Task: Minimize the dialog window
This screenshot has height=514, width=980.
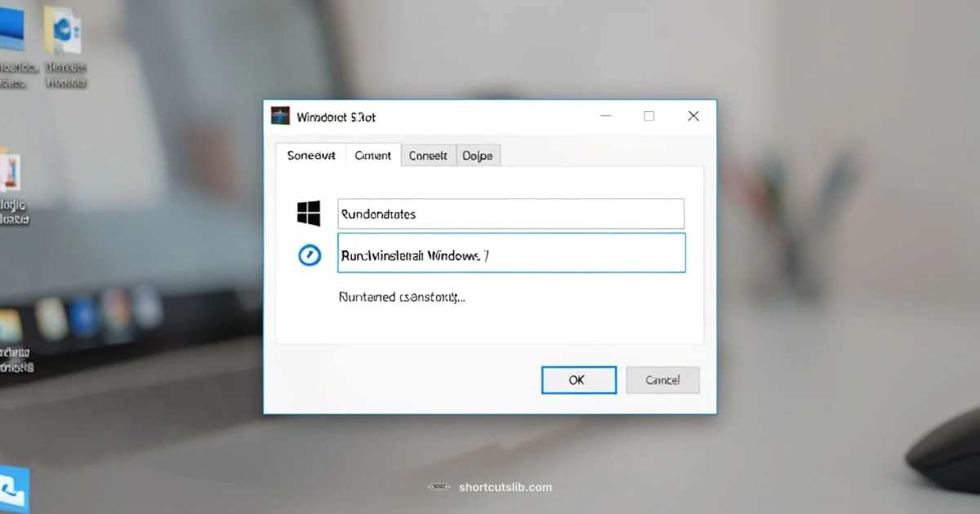Action: pos(605,116)
